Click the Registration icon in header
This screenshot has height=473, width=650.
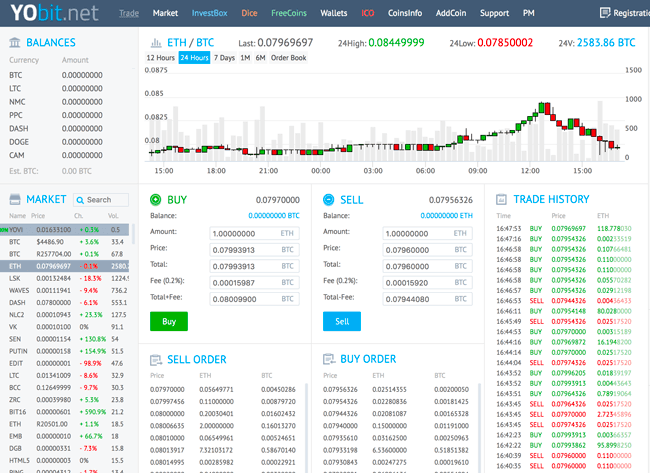(x=605, y=13)
